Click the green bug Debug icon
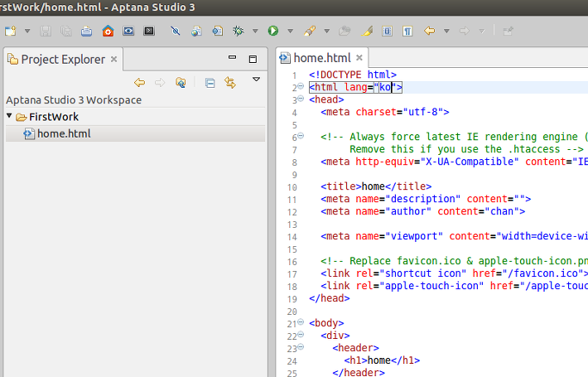This screenshot has height=377, width=588. coord(239,31)
